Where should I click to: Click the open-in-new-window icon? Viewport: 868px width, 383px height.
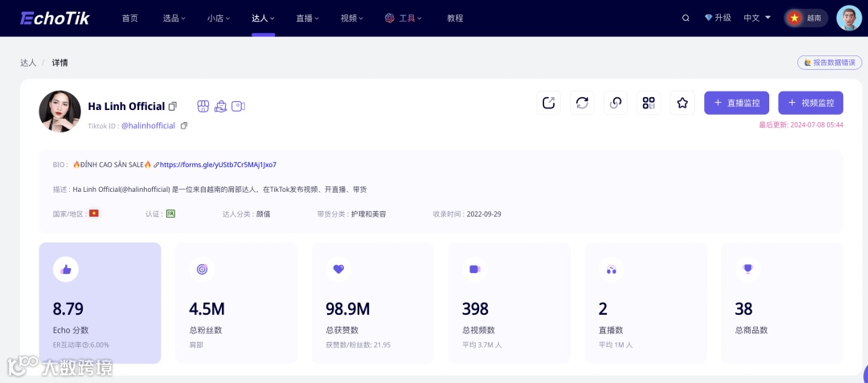point(549,103)
